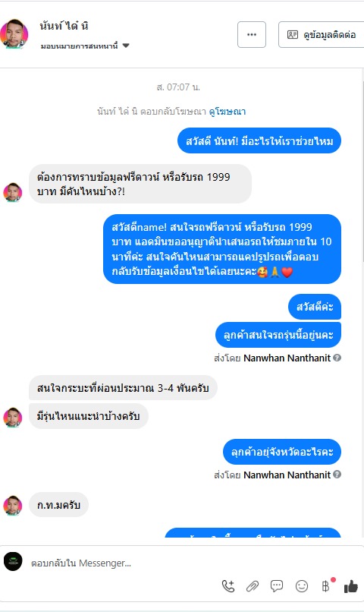Expand the มอบหมายการสนทนานี้ dropdown
Image resolution: width=364 pixels, height=612 pixels.
(85, 46)
